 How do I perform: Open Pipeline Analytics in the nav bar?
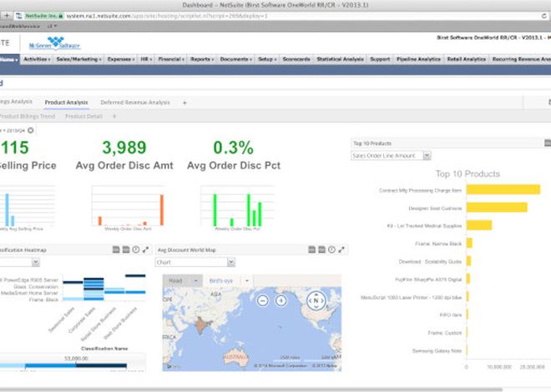click(418, 59)
